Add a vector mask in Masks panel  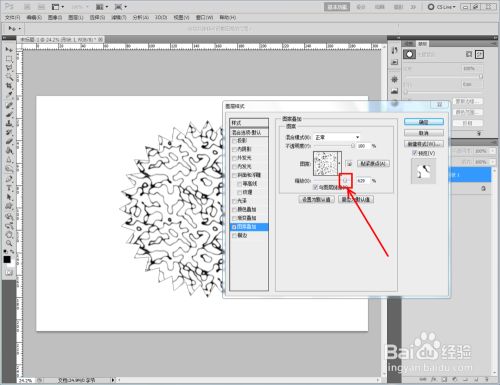479,54
